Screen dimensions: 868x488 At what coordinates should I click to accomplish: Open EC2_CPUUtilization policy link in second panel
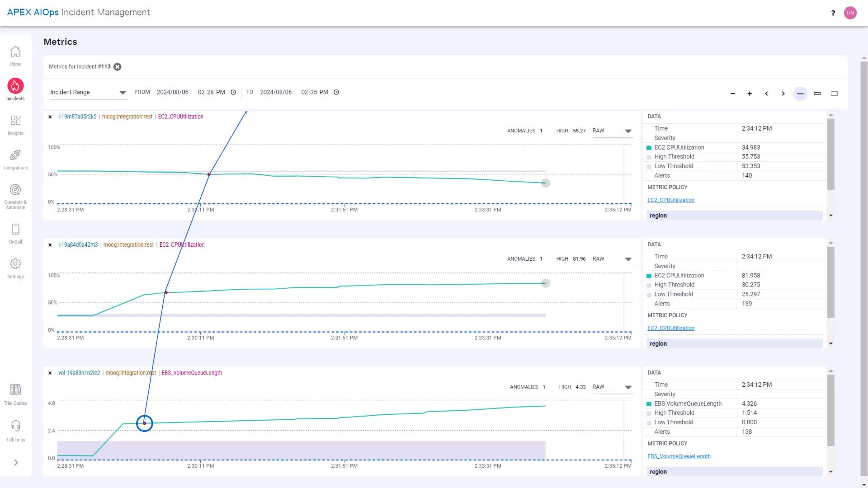click(671, 328)
